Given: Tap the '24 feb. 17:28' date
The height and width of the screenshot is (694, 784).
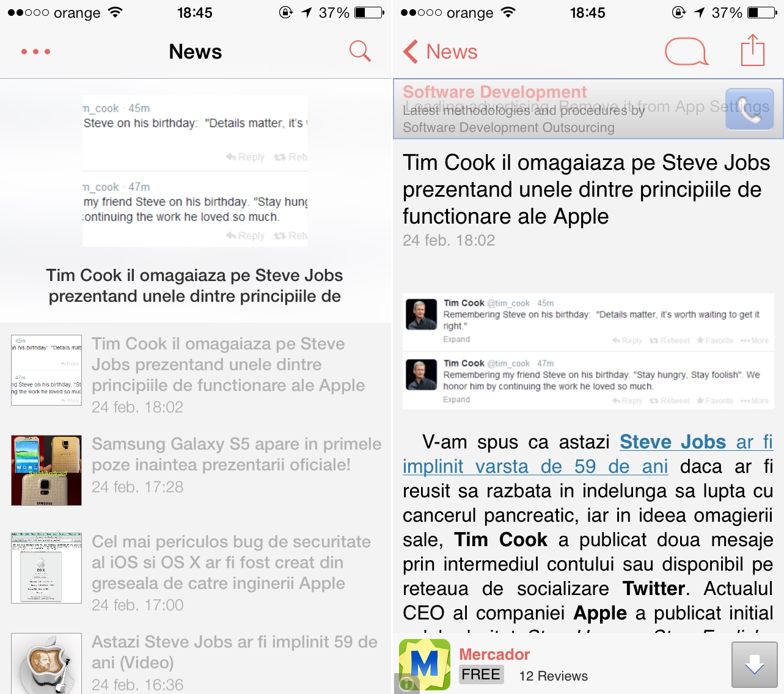Looking at the screenshot, I should [137, 487].
